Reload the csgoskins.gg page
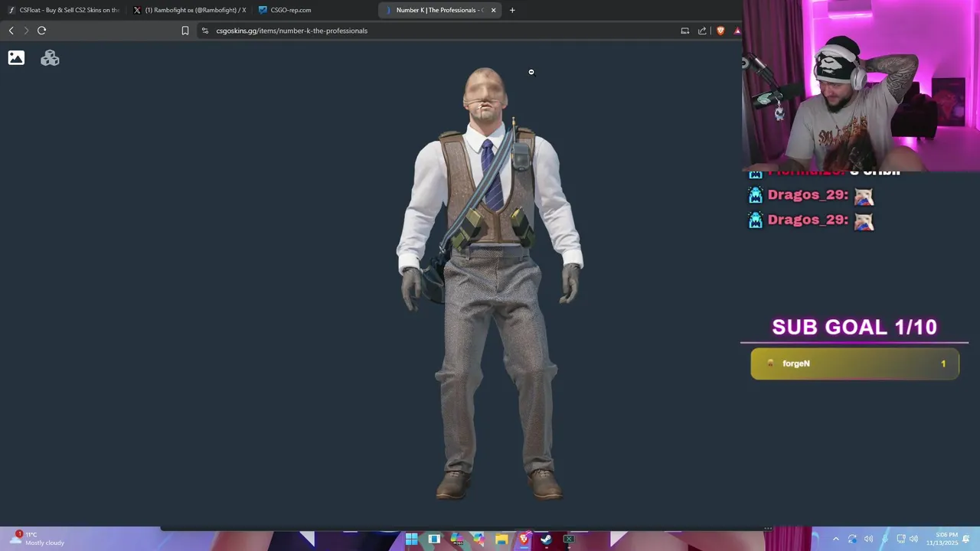Screen dimensions: 980x551 pos(42,31)
